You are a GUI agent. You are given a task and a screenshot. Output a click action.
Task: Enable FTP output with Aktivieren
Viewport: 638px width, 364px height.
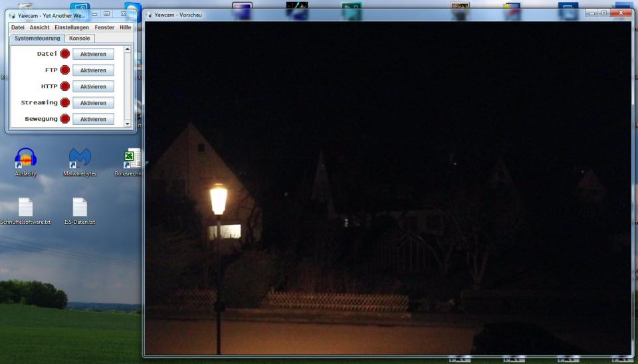click(93, 70)
